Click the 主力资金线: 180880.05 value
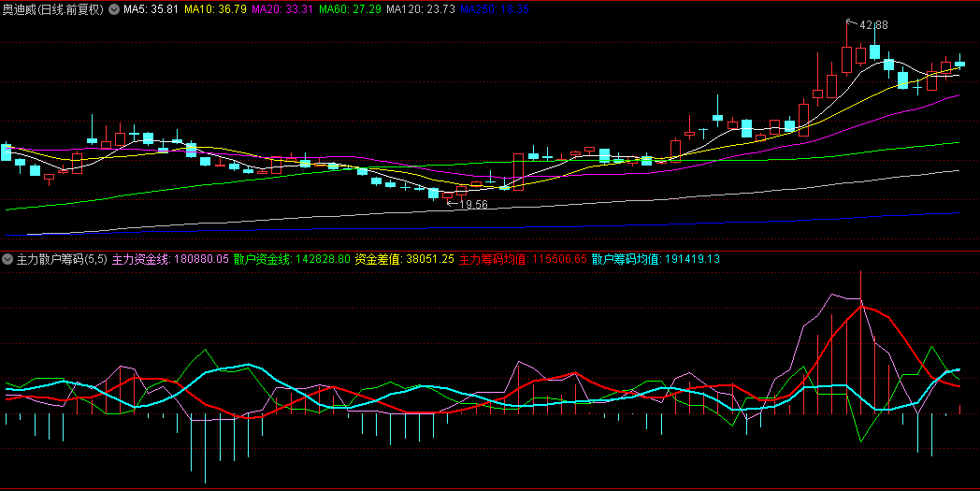This screenshot has height=491, width=980. pos(170,259)
